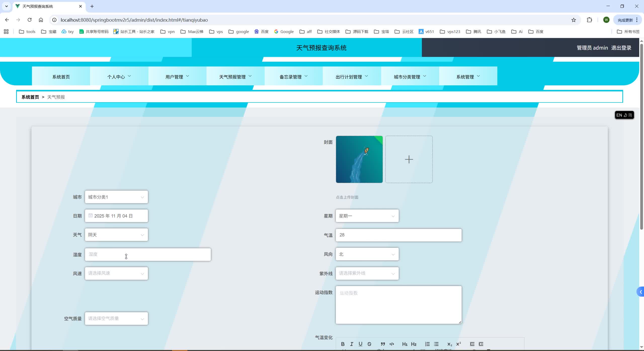644x351 pixels.
Task: Open the 用户管理 menu
Action: tap(177, 77)
